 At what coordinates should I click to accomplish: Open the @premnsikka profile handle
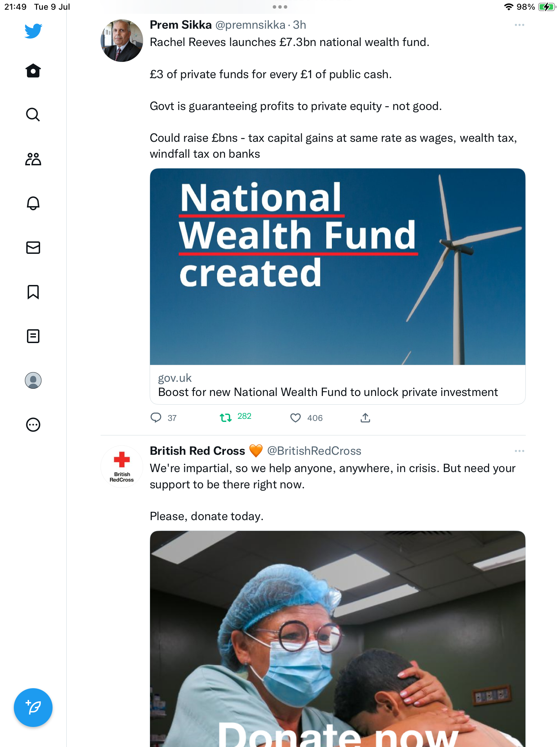(250, 25)
